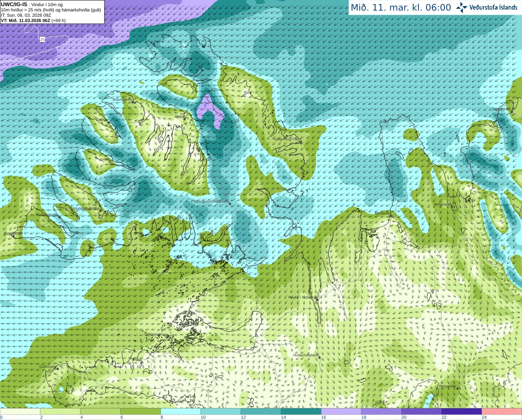Viewport: 522px width, 420px height.
Task: Click the Holtavörðuheiði station marker
Action: coord(319,358)
